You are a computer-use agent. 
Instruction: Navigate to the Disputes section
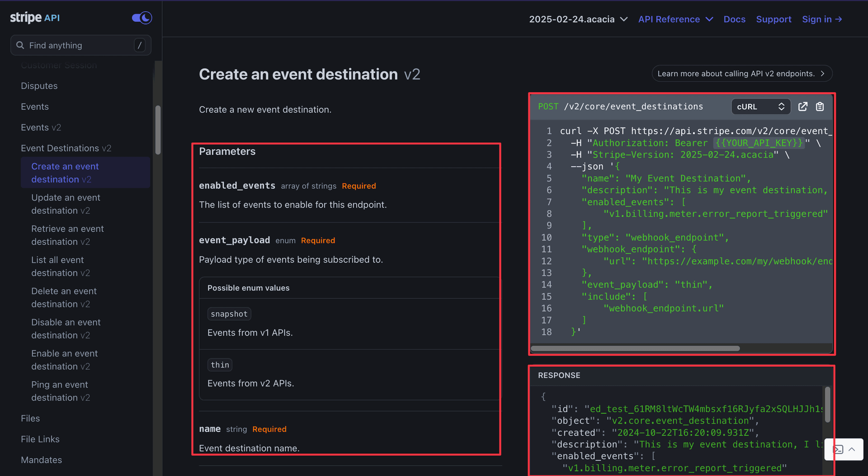[x=39, y=85]
